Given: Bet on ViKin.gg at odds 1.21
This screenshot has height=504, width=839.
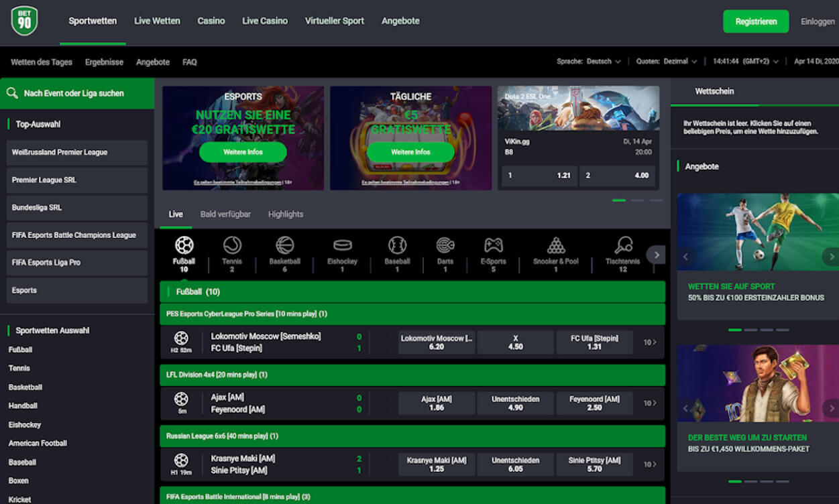Looking at the screenshot, I should [539, 176].
